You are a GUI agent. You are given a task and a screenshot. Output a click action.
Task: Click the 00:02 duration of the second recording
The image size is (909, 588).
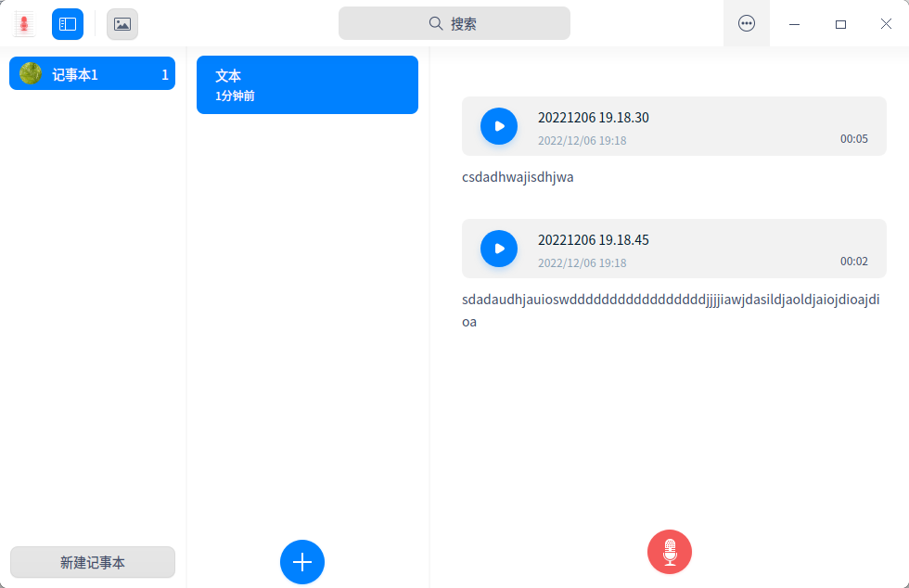[853, 262]
